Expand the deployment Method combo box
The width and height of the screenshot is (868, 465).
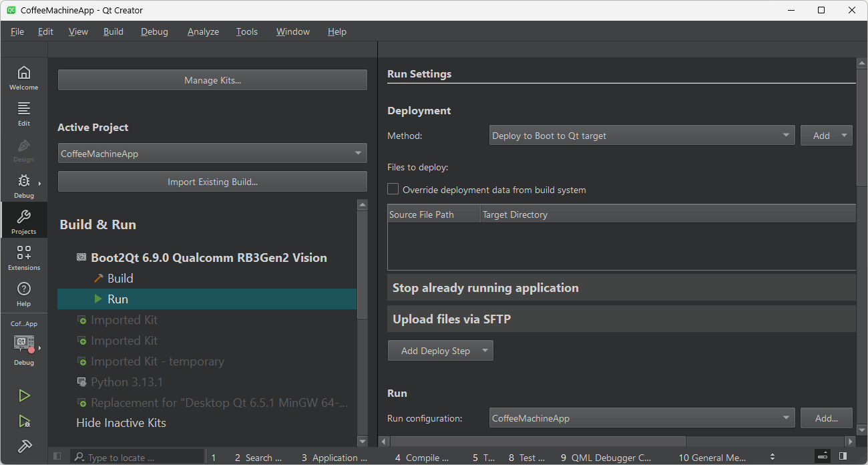641,136
